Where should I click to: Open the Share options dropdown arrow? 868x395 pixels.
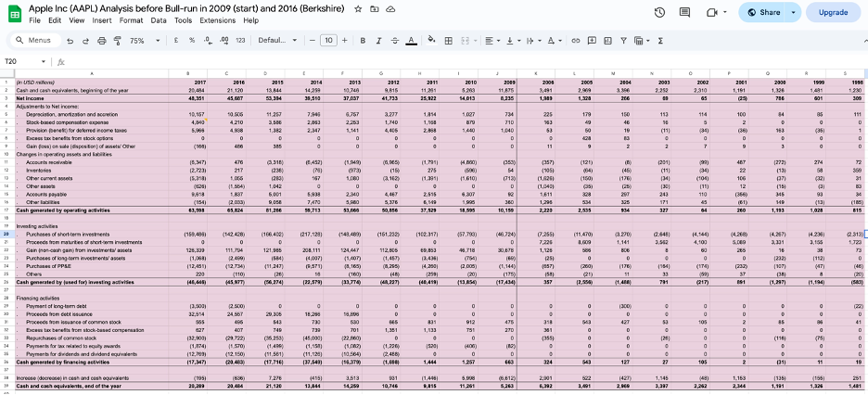coord(793,12)
